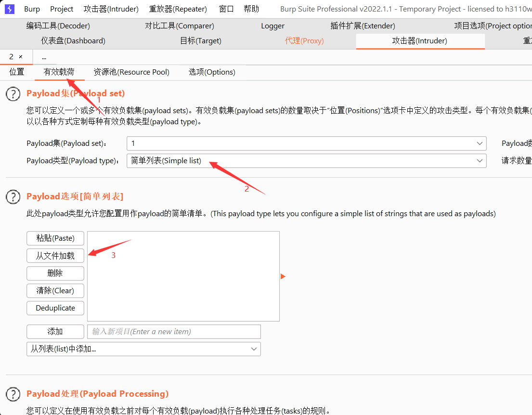The width and height of the screenshot is (532, 415).
Task: Open the 重放器(Repeater) menu
Action: tap(178, 9)
